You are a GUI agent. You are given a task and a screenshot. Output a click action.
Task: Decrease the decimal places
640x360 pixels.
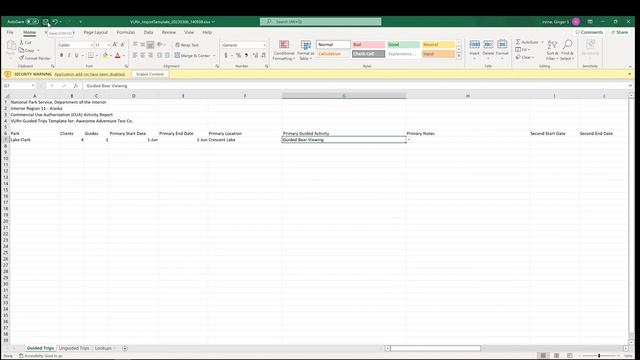click(x=263, y=55)
